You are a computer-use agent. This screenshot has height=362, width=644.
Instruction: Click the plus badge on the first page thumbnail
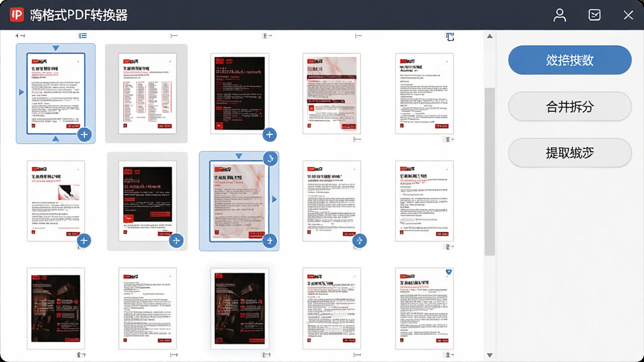pos(84,134)
